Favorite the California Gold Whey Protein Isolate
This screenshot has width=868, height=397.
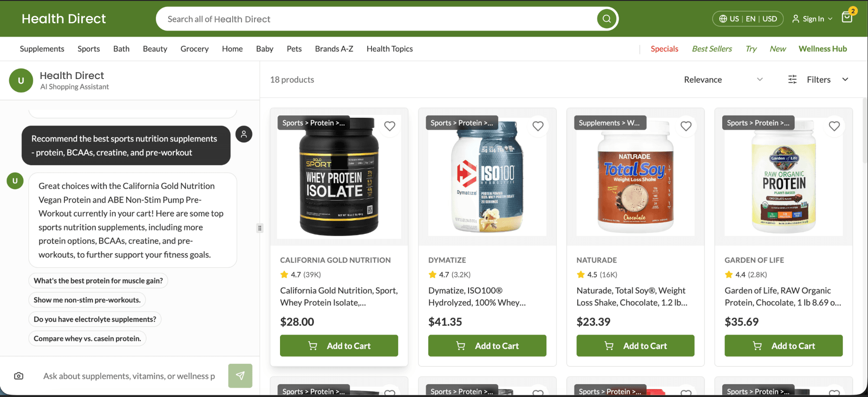[x=390, y=126]
